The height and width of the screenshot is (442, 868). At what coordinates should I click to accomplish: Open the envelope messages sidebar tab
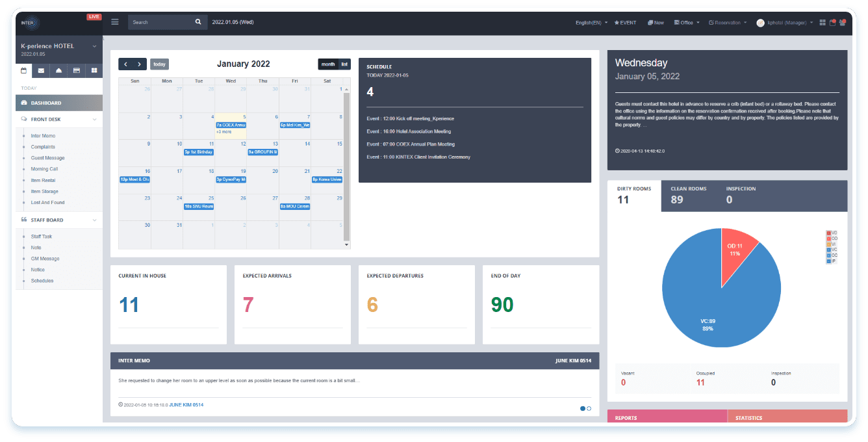(42, 70)
